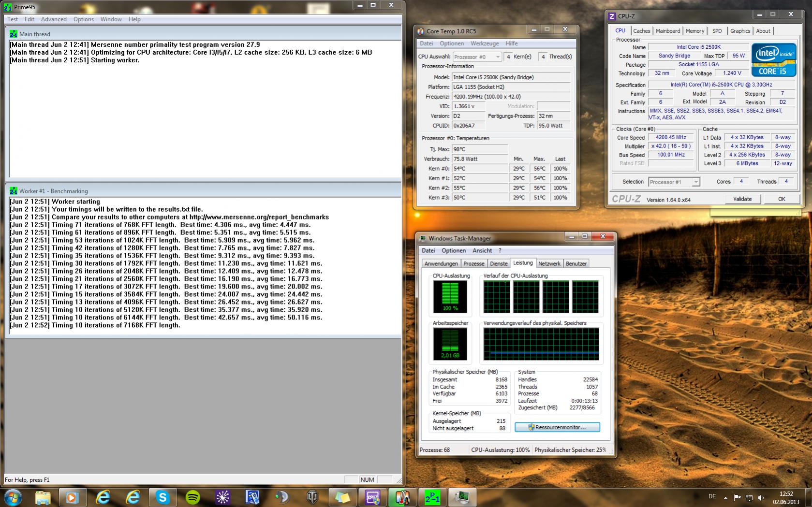The height and width of the screenshot is (507, 812).
Task: Switch to Core Temp via its thermometer taskbar icon
Action: pos(402,497)
